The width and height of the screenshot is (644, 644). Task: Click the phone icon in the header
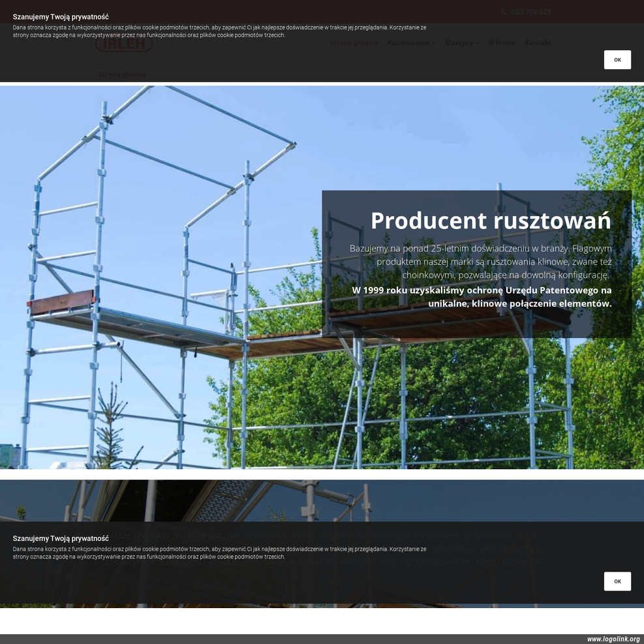(504, 12)
